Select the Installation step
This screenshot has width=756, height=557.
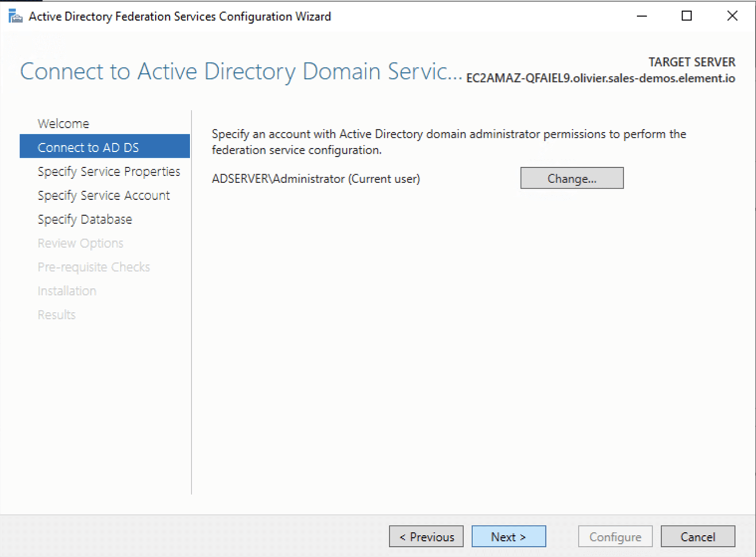pyautogui.click(x=67, y=291)
